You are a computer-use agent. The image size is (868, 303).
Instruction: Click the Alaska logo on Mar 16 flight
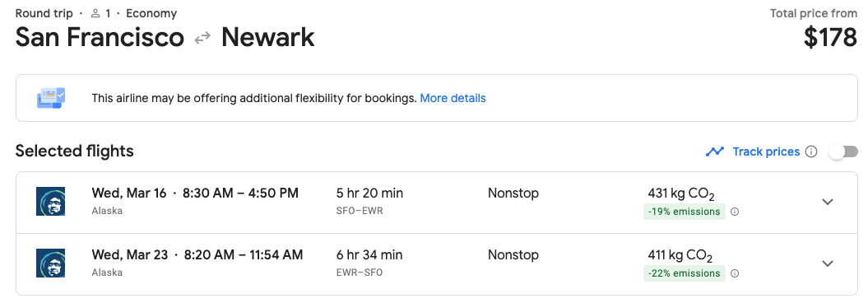point(50,202)
